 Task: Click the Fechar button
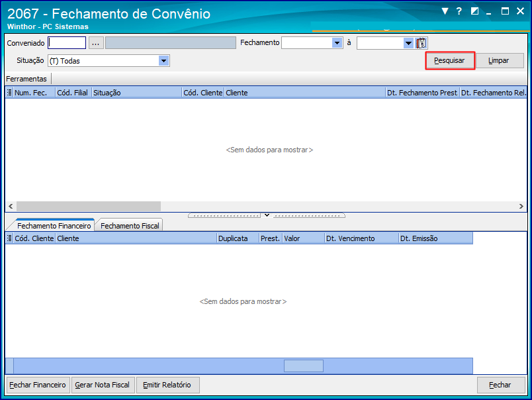point(500,385)
